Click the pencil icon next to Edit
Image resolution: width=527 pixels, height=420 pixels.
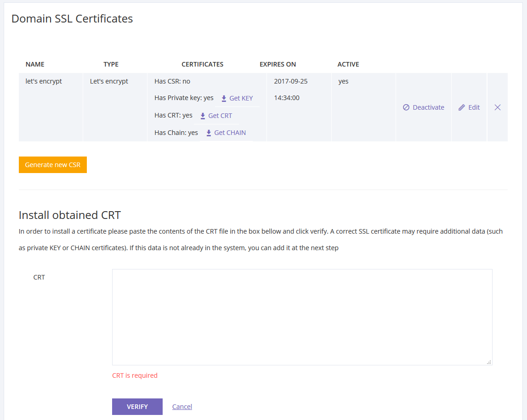[x=462, y=107]
